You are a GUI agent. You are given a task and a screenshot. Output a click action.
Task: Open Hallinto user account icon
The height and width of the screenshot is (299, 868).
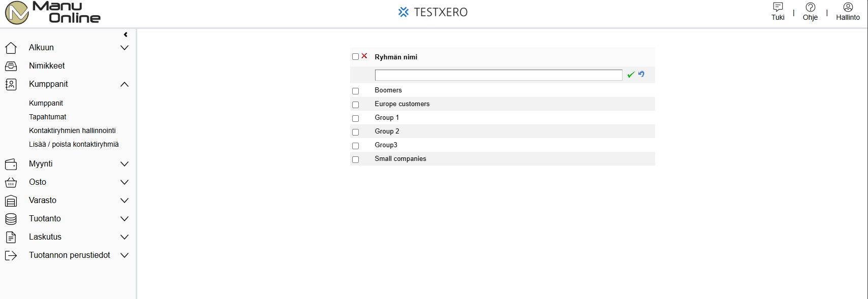click(848, 7)
